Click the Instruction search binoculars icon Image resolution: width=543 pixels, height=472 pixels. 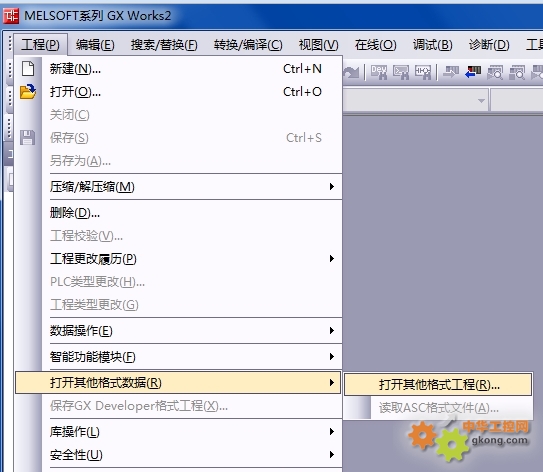(x=401, y=72)
